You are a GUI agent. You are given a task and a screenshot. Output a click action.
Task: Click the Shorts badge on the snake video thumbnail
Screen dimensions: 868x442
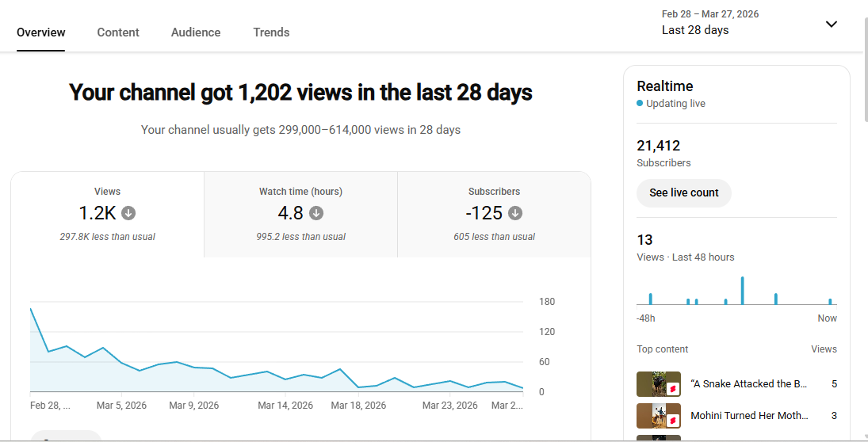coord(673,390)
